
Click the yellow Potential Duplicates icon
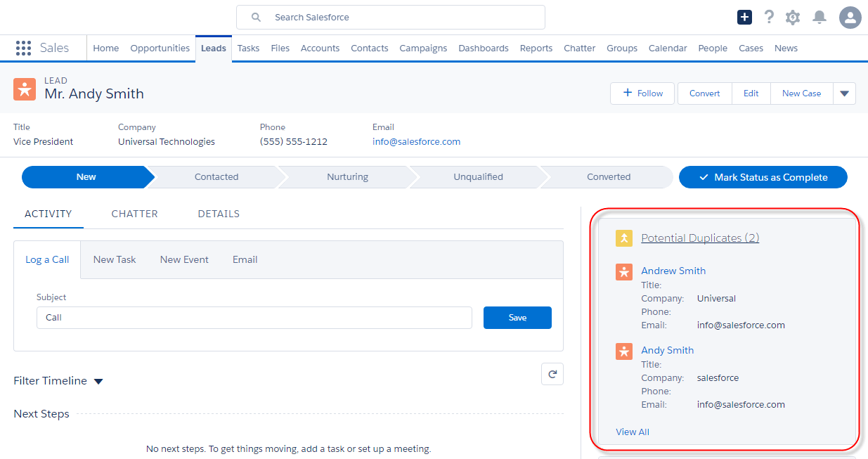(624, 238)
